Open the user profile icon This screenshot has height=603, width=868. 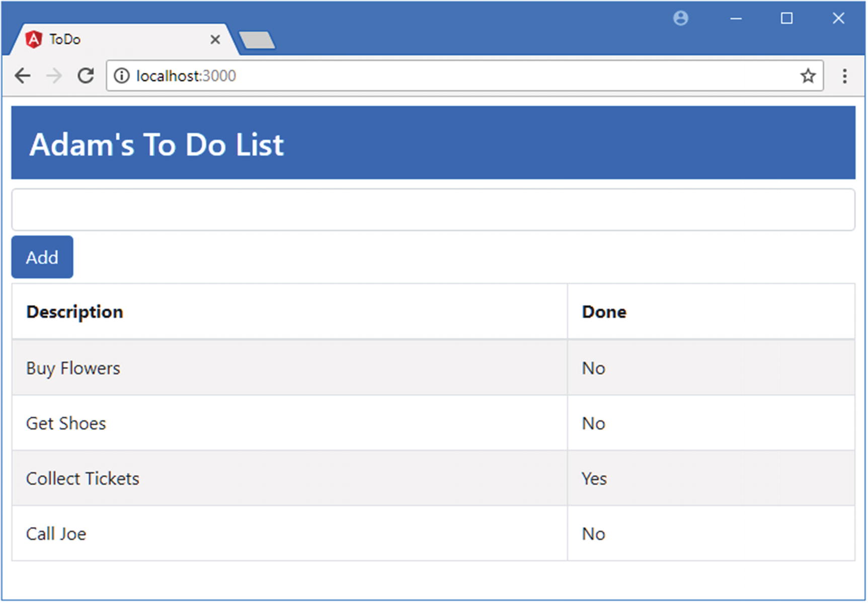click(x=680, y=19)
